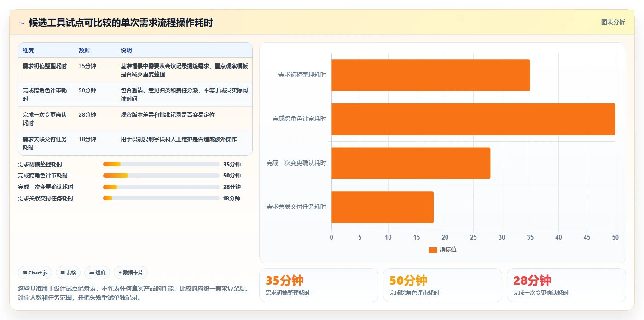644x320 pixels.
Task: Click the 需求关联交付任务耗时 progress bar
Action: (161, 198)
